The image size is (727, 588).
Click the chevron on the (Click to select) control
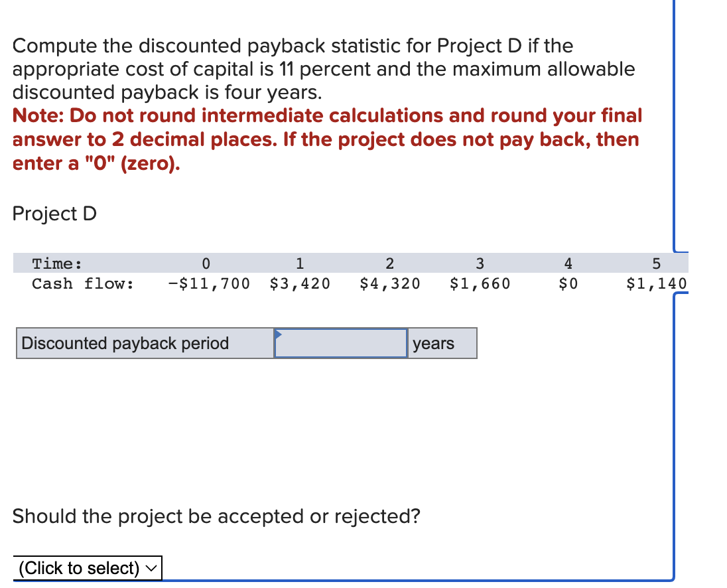point(151,568)
